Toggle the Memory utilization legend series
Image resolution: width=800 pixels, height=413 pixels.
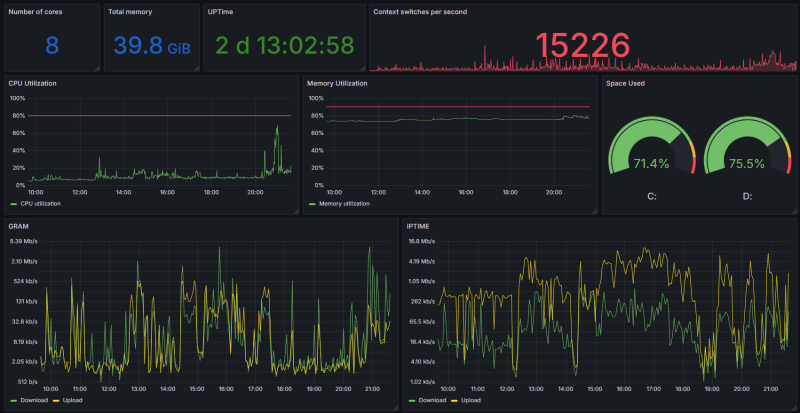click(339, 204)
